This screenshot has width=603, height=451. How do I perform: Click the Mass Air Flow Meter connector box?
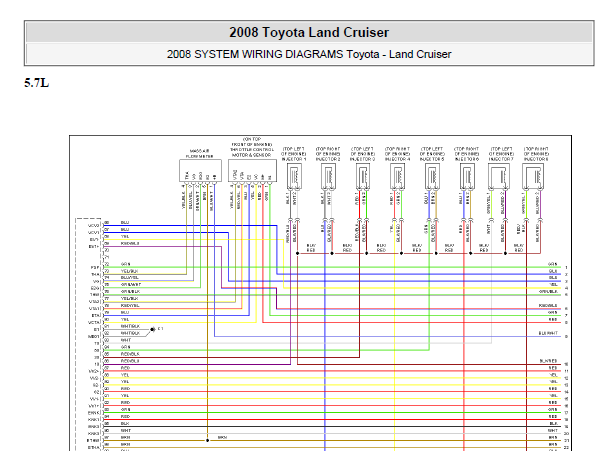(200, 171)
